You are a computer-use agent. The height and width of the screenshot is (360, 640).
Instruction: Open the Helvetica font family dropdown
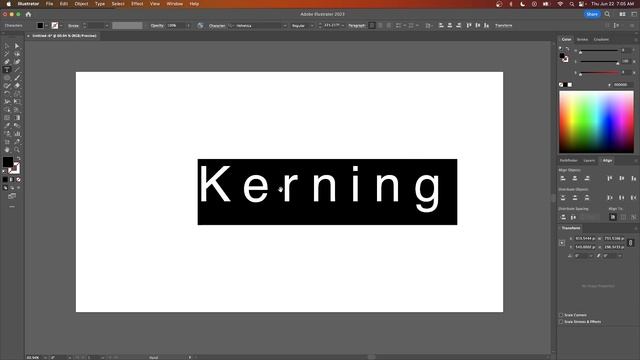[285, 25]
